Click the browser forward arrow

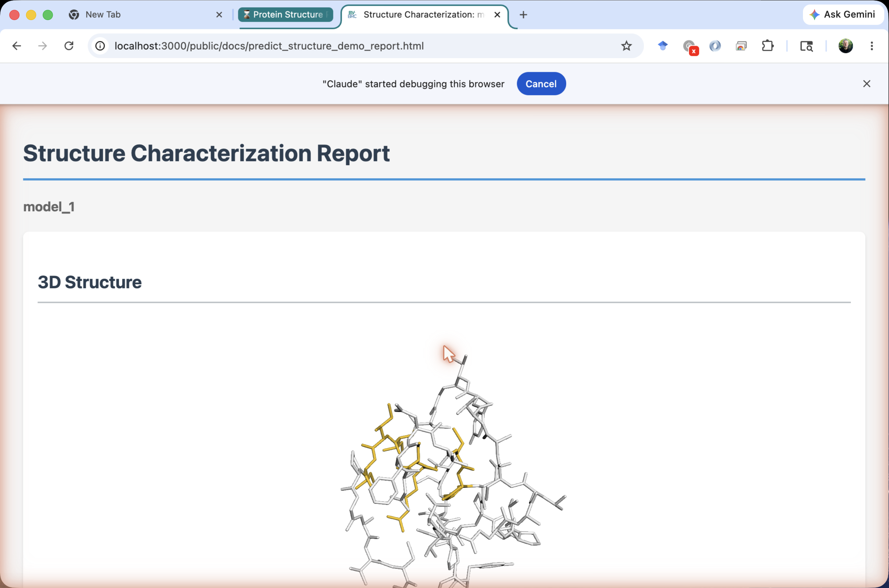coord(43,46)
